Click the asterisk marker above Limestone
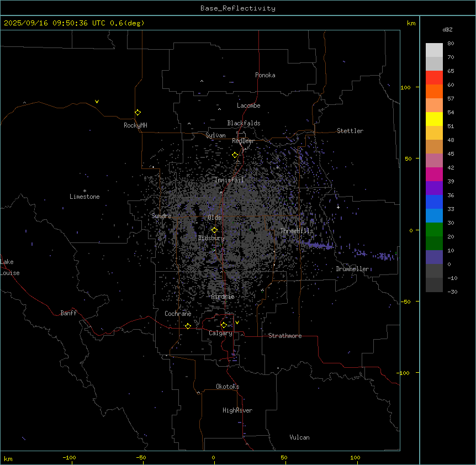476x465 pixels. pos(84,191)
